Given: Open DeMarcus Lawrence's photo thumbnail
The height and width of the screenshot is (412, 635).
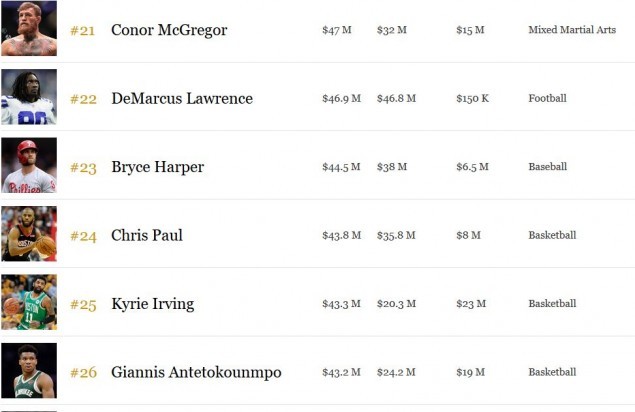Looking at the screenshot, I should (29, 97).
